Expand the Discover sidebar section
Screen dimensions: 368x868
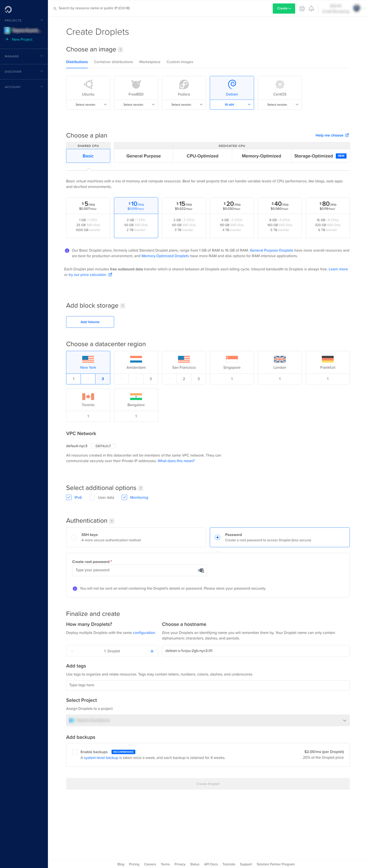(42, 72)
